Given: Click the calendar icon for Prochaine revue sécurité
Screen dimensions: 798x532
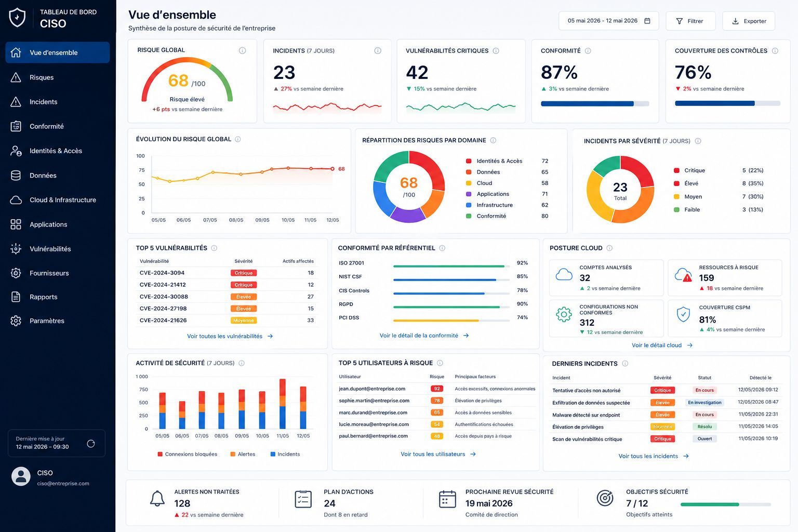Looking at the screenshot, I should coord(447,499).
